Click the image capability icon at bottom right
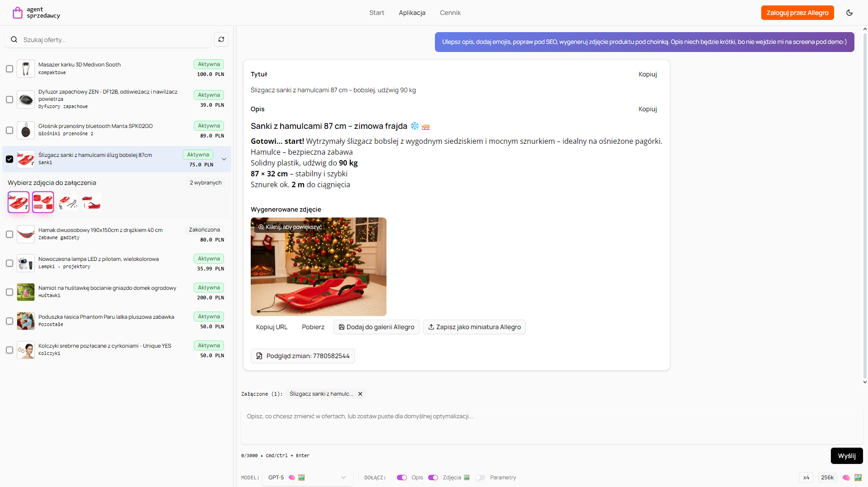Screen dimensions: 868x487 tap(858, 478)
